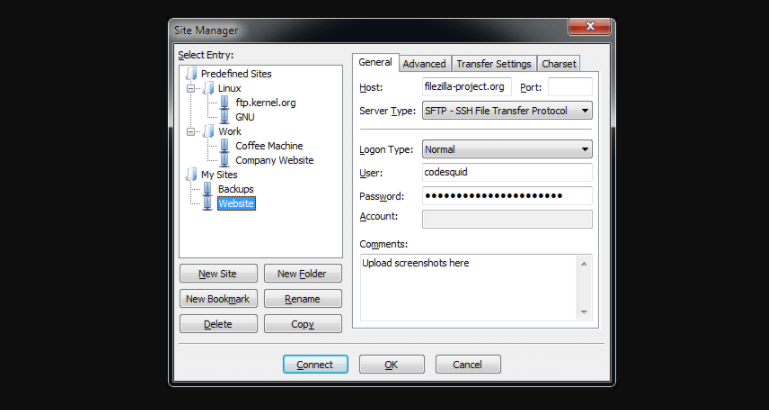Click the GNU server icon
769x410 pixels.
tap(225, 117)
